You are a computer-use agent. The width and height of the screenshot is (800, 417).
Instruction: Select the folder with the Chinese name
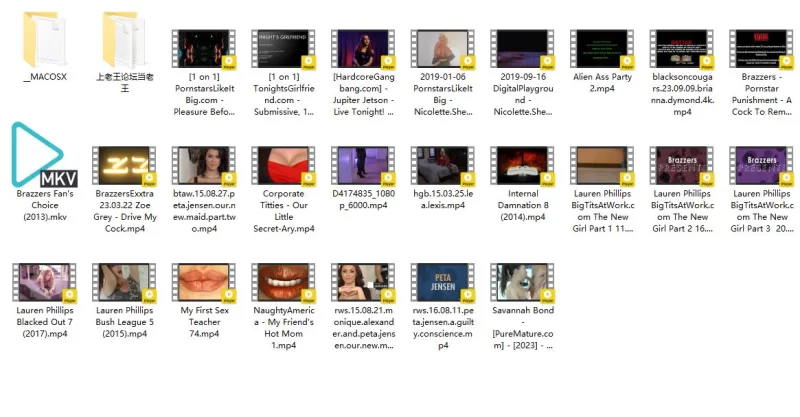coord(124,41)
